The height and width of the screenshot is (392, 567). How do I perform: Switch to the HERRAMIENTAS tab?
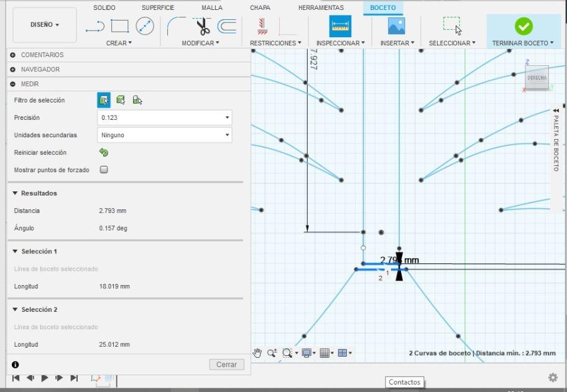point(321,7)
